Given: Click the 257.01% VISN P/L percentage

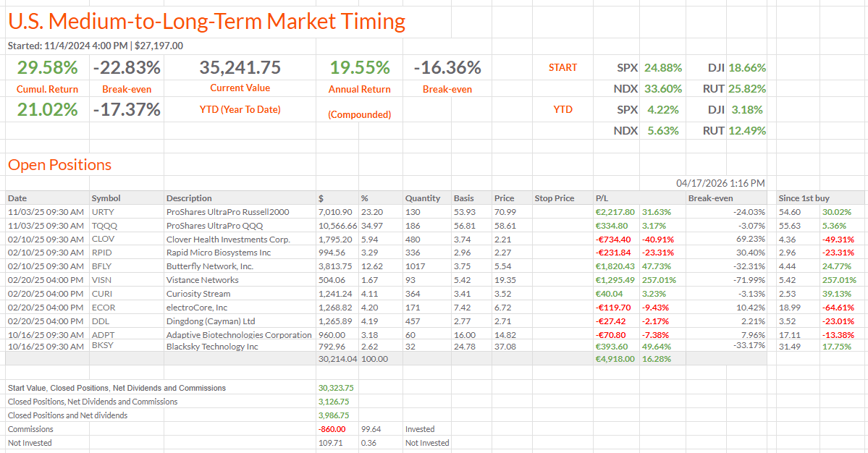Looking at the screenshot, I should click(x=659, y=280).
